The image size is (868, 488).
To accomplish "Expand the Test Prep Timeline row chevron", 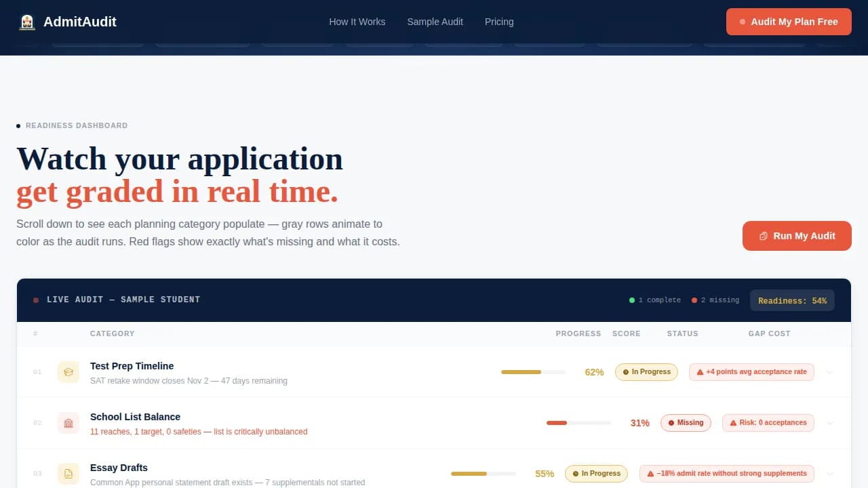I will 830,372.
